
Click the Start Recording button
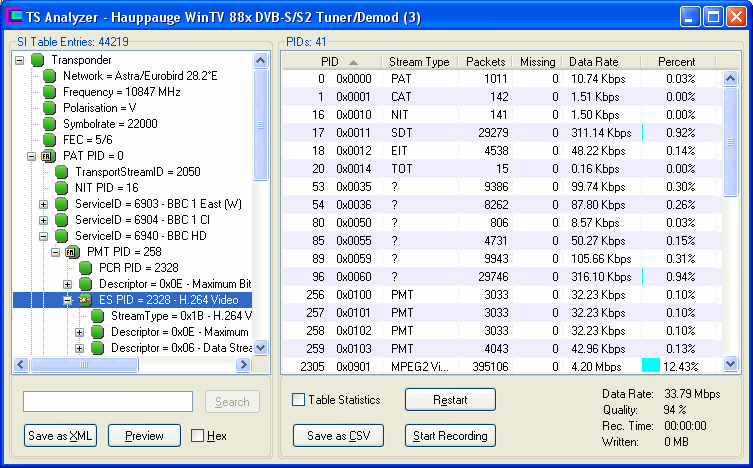450,436
